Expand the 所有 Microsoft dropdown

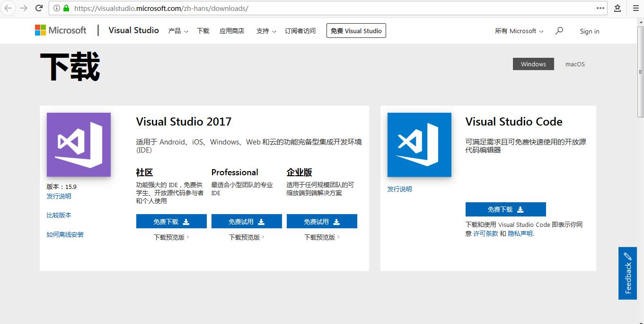coord(519,31)
